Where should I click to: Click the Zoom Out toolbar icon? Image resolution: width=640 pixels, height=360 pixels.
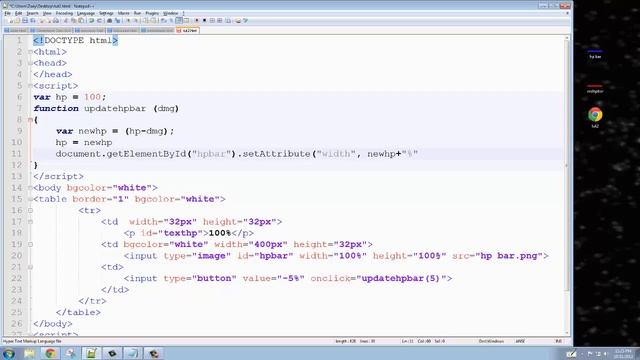coord(136,20)
